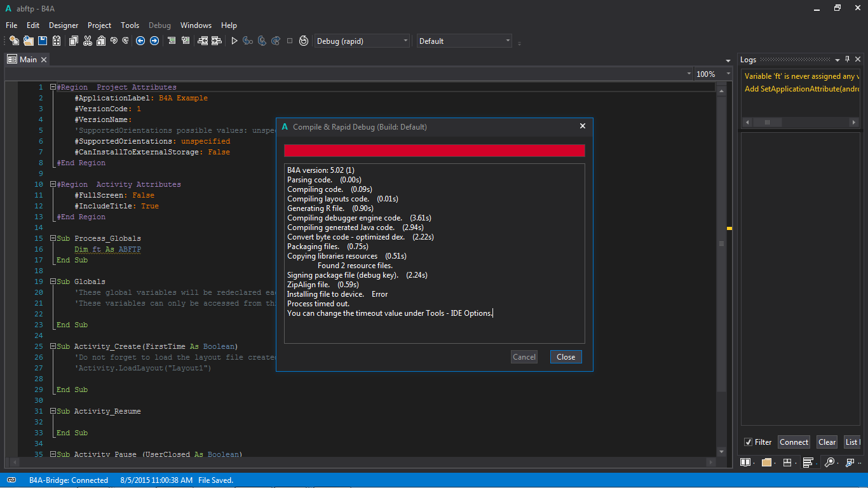
Task: Click the Save file toolbar icon
Action: click(43, 41)
